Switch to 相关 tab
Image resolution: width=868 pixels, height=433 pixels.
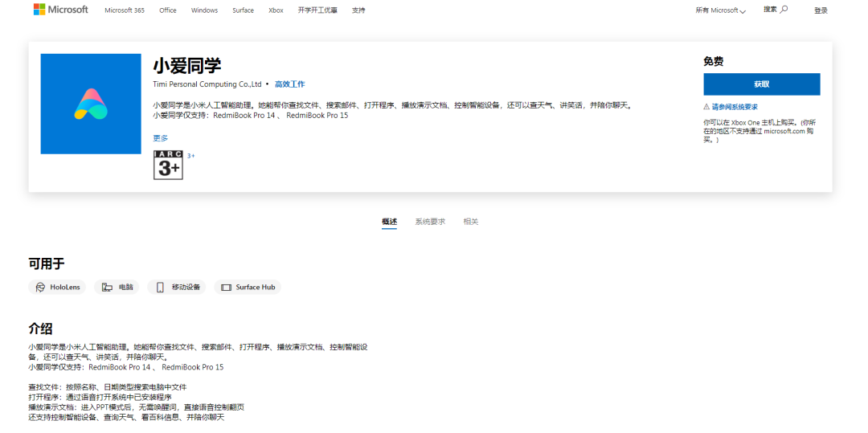coord(470,222)
